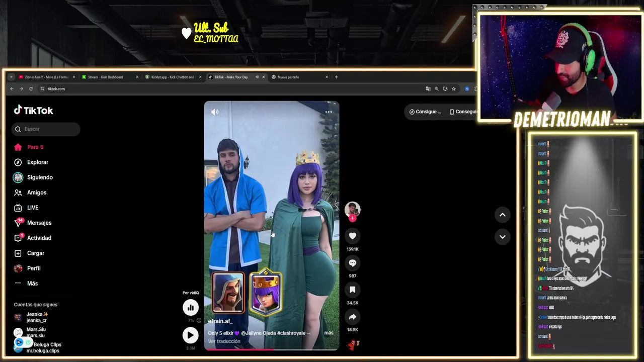Go to the previous video with up arrow
Viewport: 644px width, 362px height.
click(502, 215)
